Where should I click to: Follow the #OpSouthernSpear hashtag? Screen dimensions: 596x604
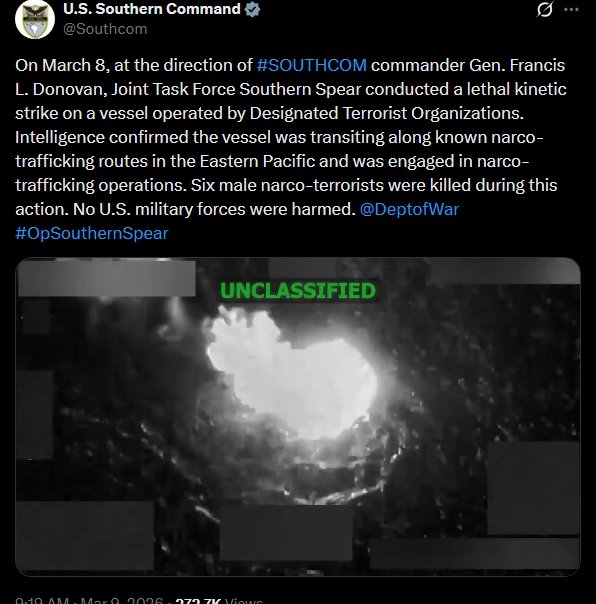[x=92, y=233]
